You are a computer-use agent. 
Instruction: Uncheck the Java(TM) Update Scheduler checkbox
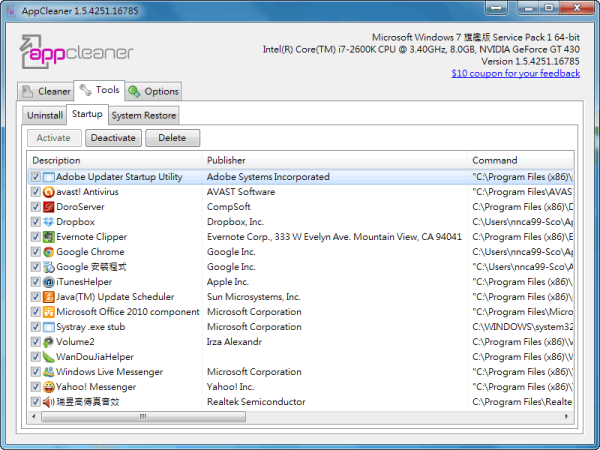coord(36,297)
